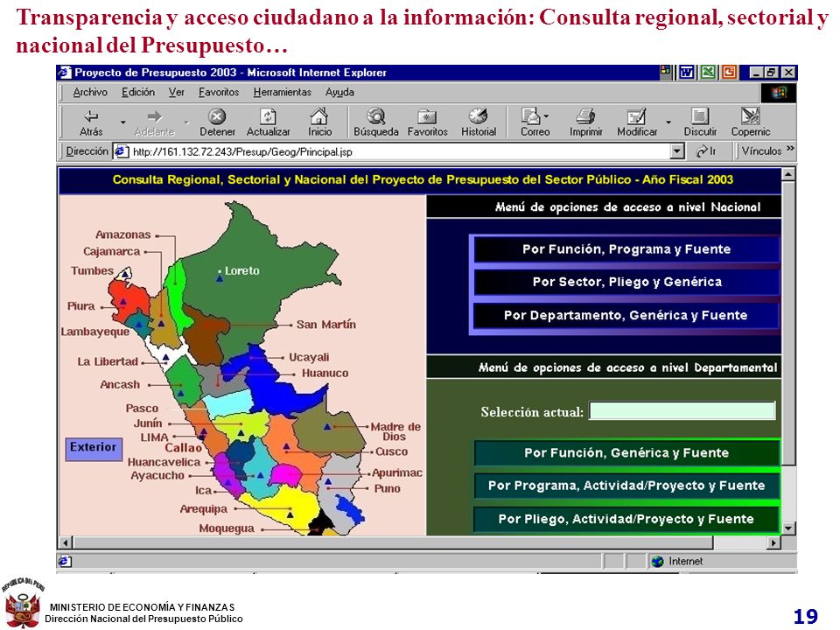The image size is (840, 630).
Task: Click the vertical scrollbar up arrow
Action: (788, 174)
